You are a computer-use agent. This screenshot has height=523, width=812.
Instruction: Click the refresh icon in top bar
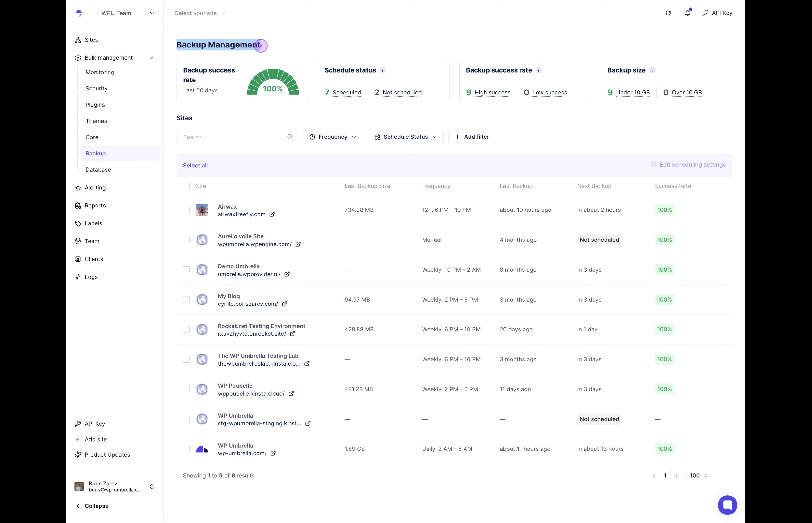click(668, 13)
